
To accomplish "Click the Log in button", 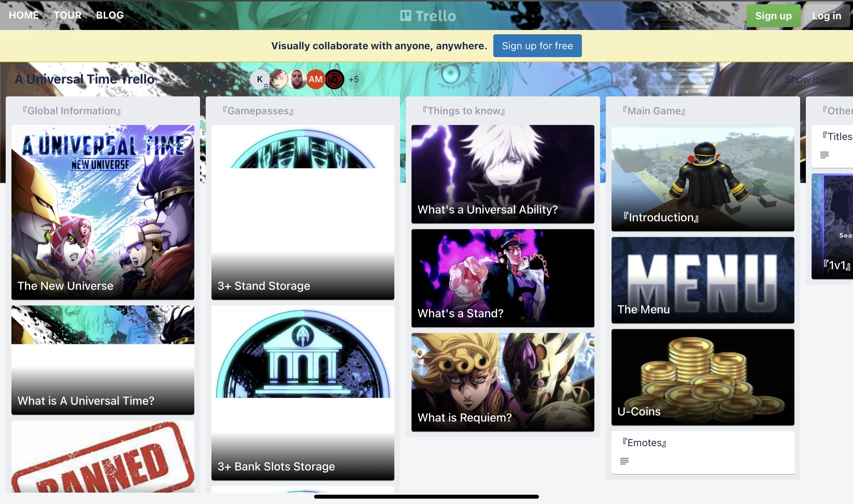I will click(x=826, y=16).
